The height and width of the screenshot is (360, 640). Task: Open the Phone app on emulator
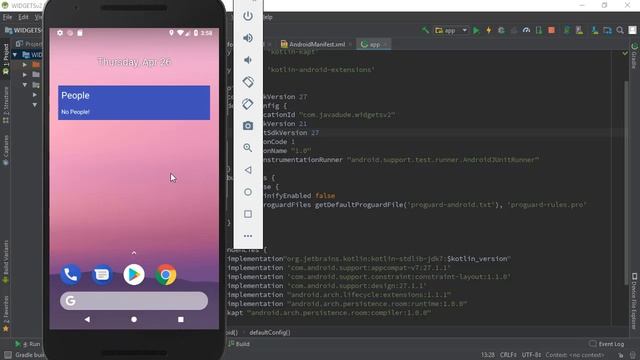coord(70,275)
